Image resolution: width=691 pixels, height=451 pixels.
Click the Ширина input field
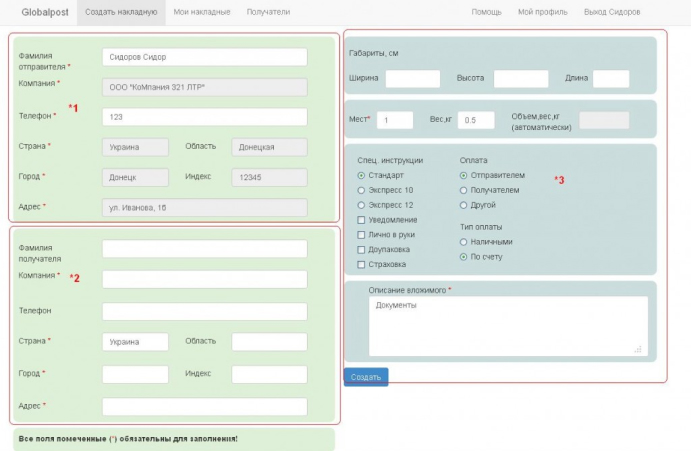coord(412,79)
